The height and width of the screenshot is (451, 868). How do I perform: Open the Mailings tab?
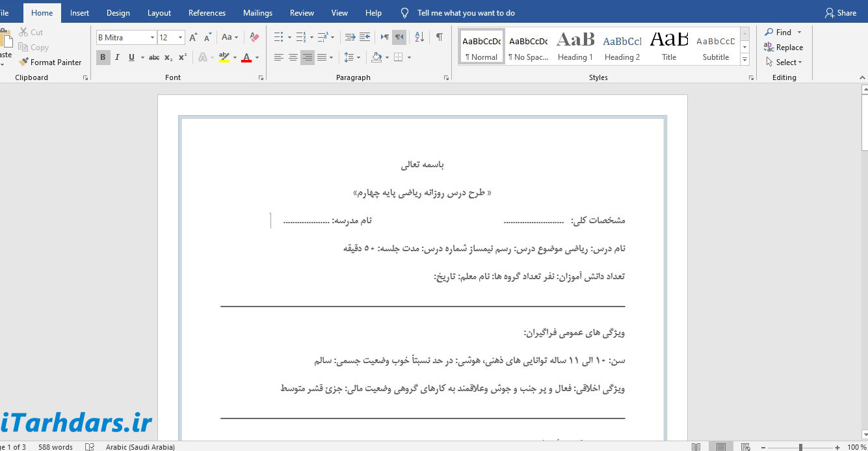pyautogui.click(x=257, y=13)
